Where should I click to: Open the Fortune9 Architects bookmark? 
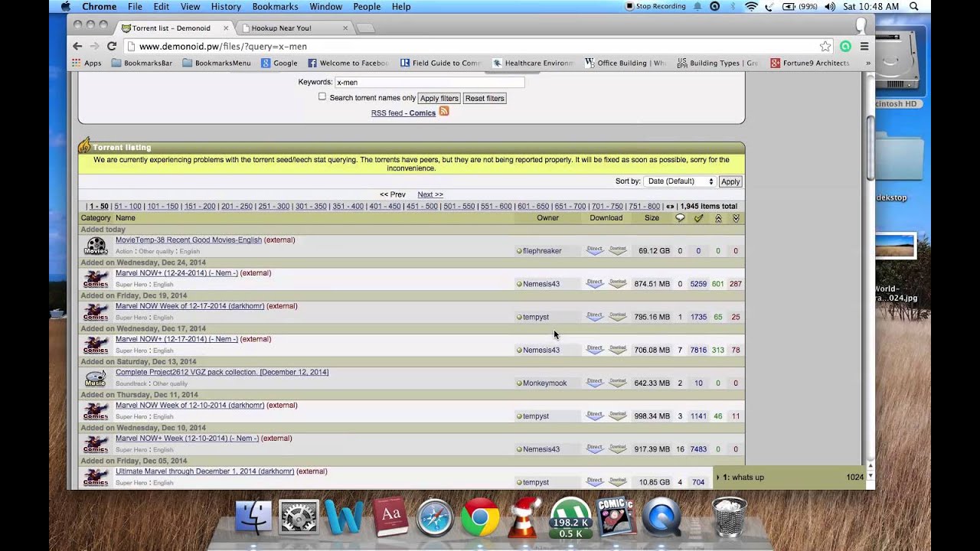(810, 63)
